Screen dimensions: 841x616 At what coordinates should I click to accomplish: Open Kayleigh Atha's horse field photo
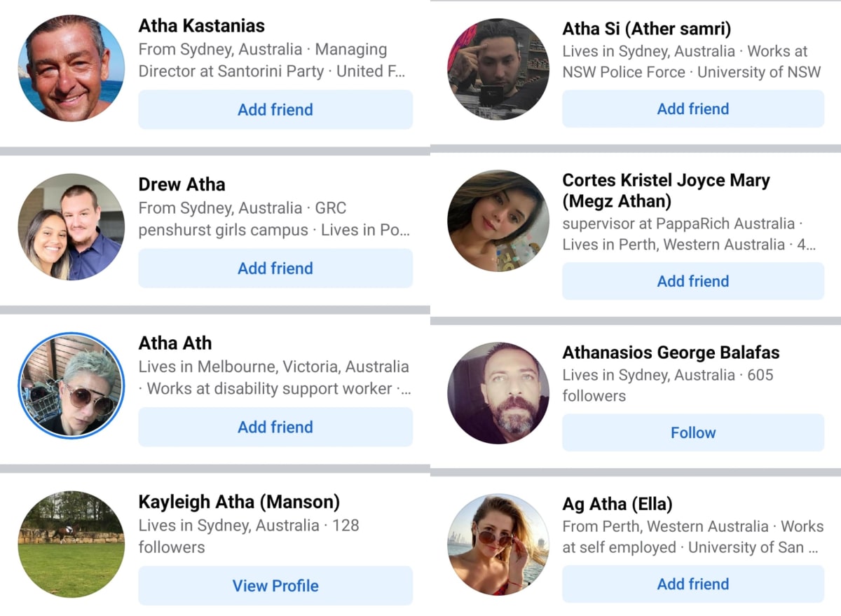71,545
